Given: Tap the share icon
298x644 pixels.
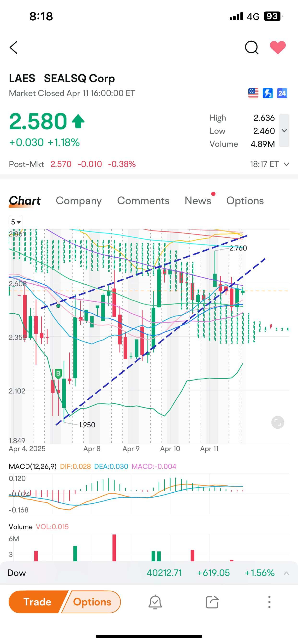Looking at the screenshot, I should 212,602.
